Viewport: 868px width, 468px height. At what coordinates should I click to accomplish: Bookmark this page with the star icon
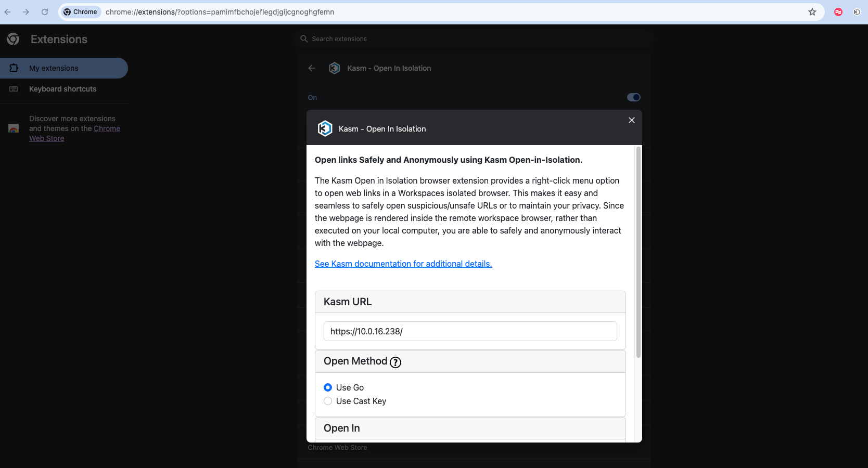coord(812,12)
